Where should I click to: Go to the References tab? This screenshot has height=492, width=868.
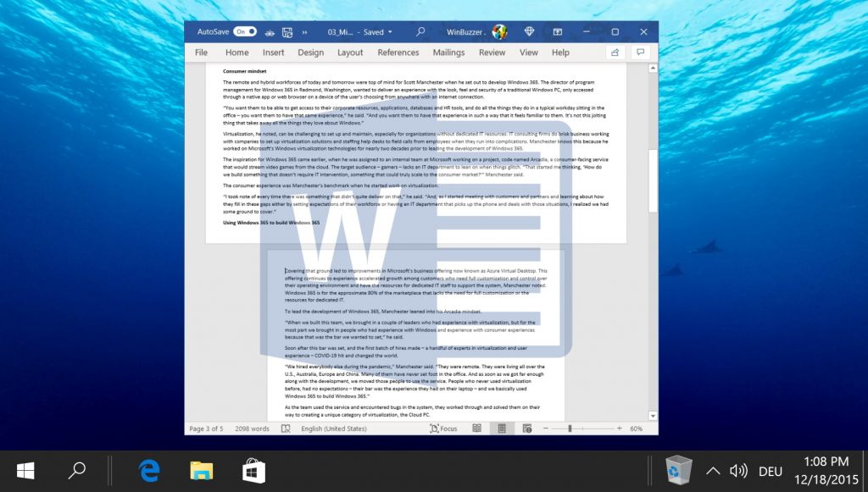pos(398,53)
